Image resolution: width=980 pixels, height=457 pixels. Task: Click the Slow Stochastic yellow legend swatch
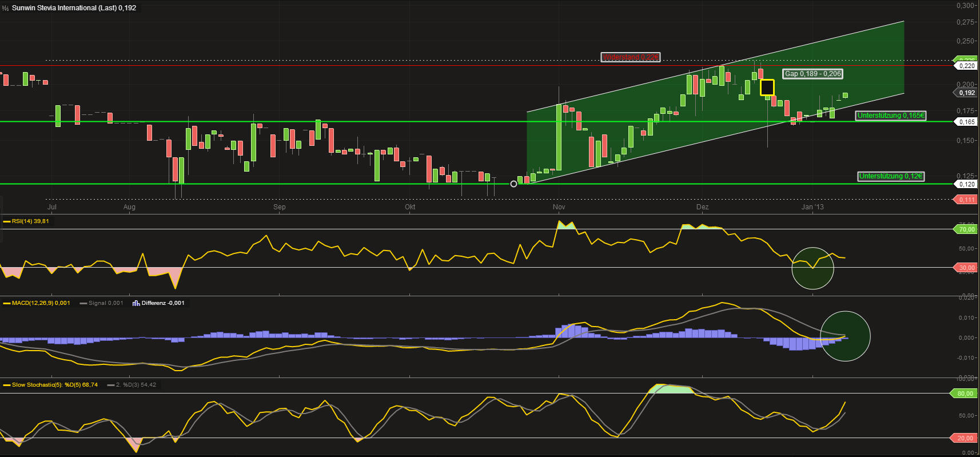[7, 385]
